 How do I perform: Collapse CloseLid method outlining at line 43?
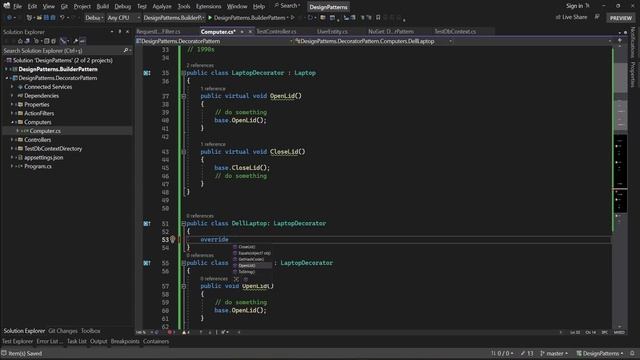pos(184,152)
